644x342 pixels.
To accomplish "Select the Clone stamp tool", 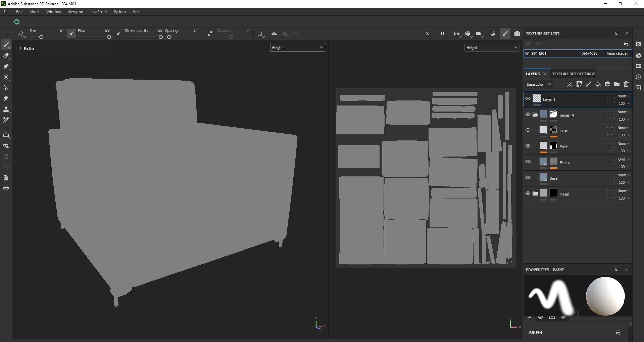I will (x=6, y=109).
